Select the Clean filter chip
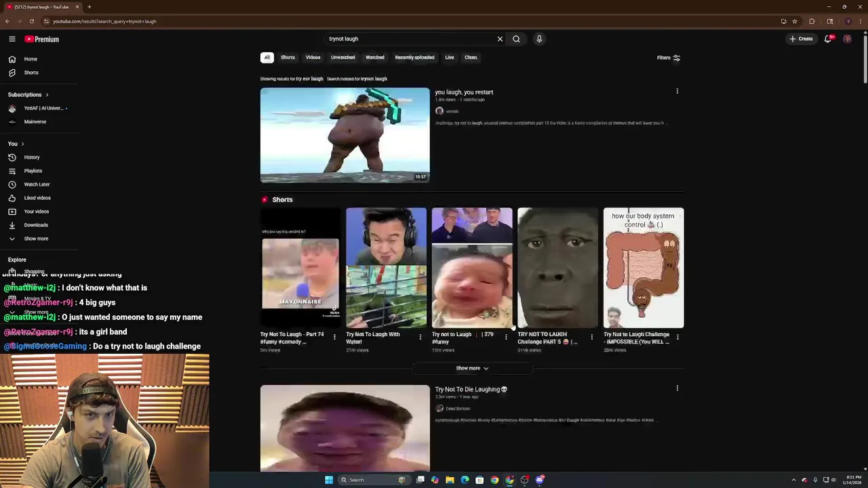868x488 pixels. coord(471,58)
